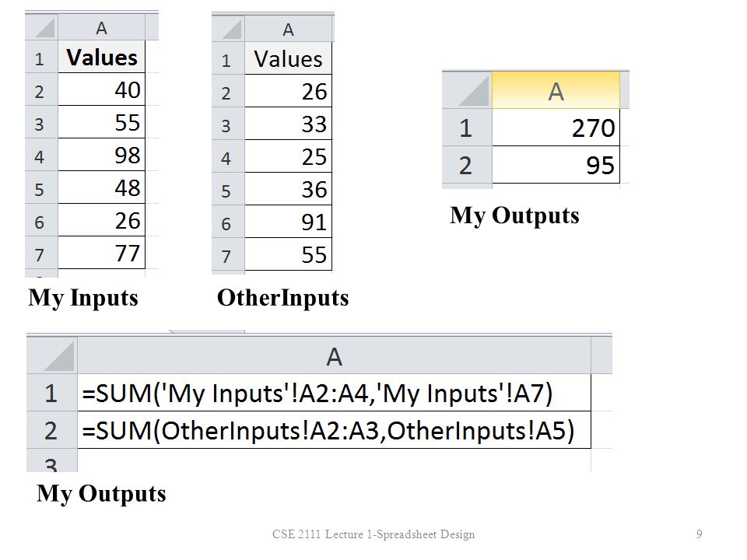Click the select-all corner of My Inputs sheet
Screen dimensions: 747x560
coord(41,26)
